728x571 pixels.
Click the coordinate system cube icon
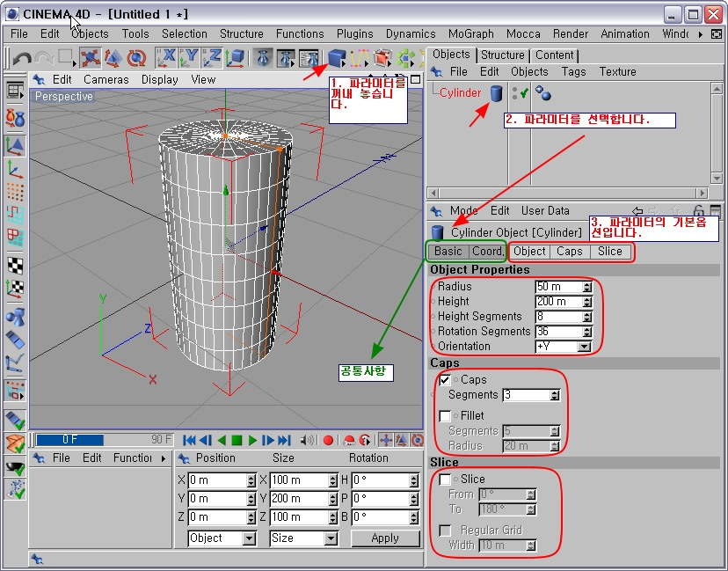click(236, 58)
